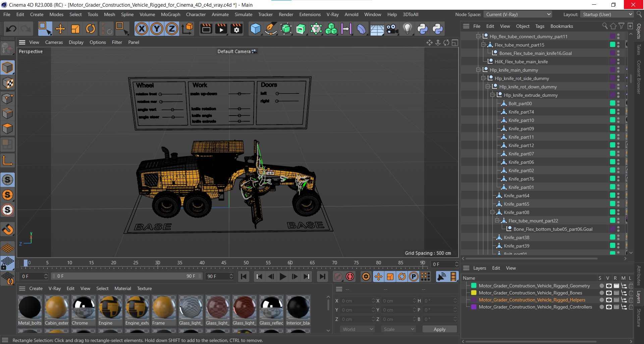Click frame 30 on the timeline ruler

(x=157, y=263)
